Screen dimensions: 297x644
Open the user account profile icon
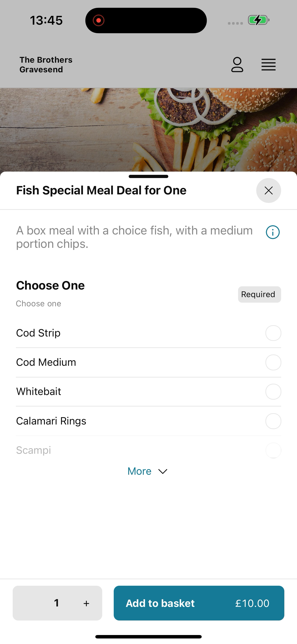237,64
